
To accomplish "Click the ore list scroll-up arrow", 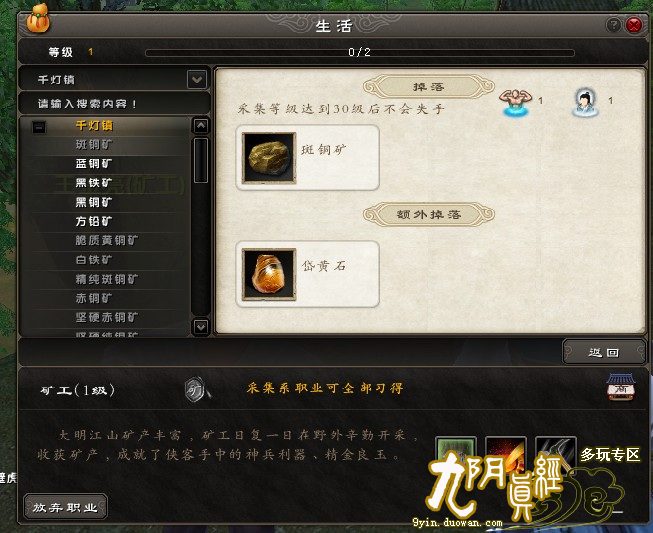I will [x=201, y=125].
